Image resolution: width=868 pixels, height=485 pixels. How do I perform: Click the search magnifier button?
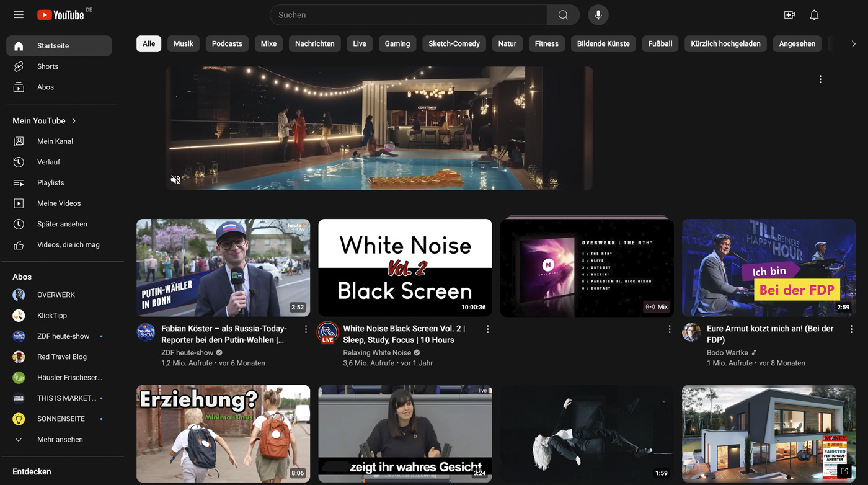(x=563, y=15)
